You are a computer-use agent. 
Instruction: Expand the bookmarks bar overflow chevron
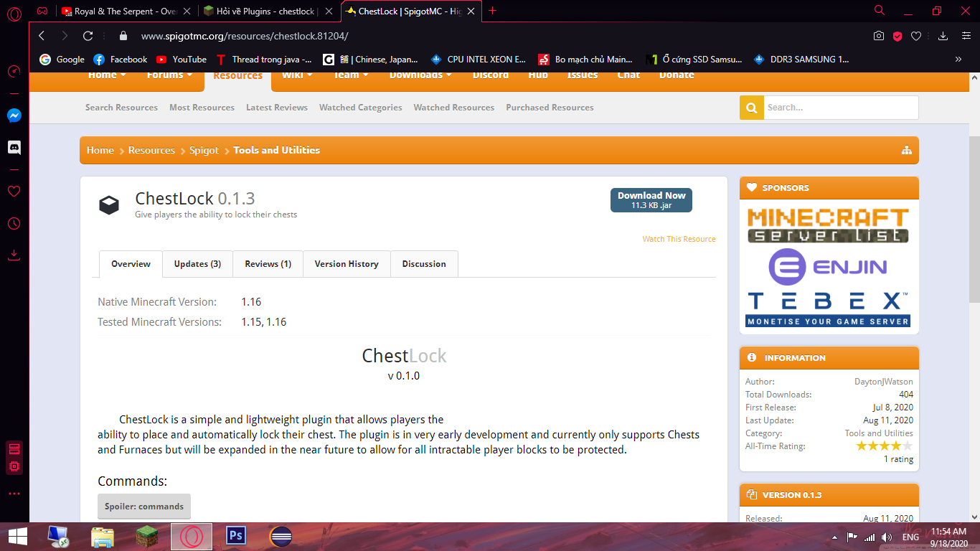[958, 60]
